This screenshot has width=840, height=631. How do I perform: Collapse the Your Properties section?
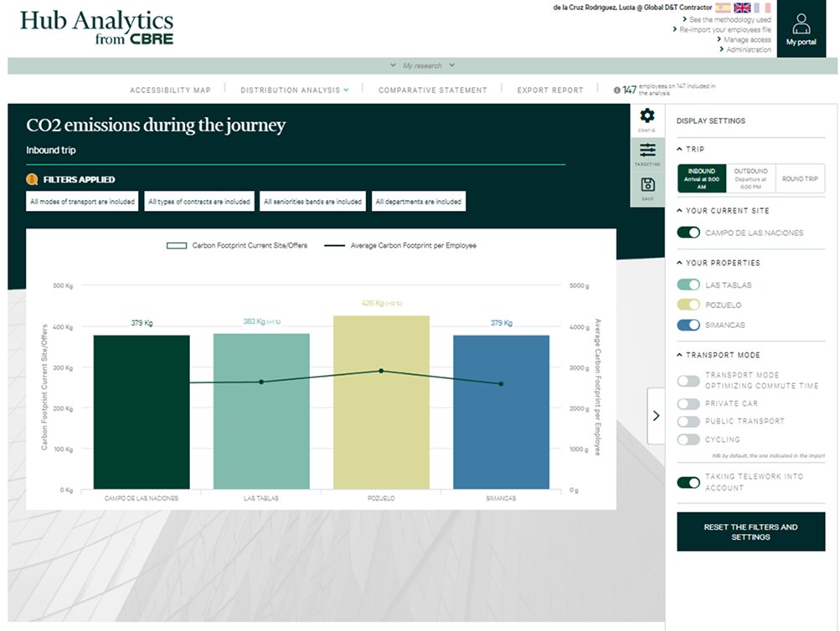[x=679, y=263]
